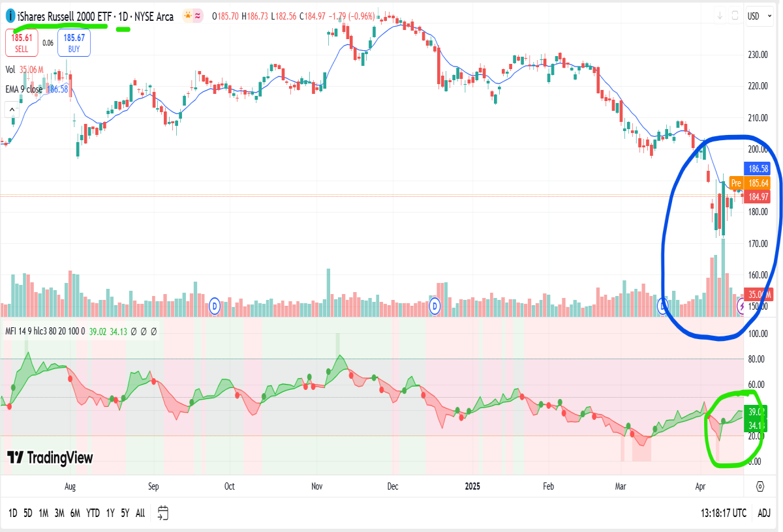Click the dividend D marker near late September
The height and width of the screenshot is (532, 783).
215,305
